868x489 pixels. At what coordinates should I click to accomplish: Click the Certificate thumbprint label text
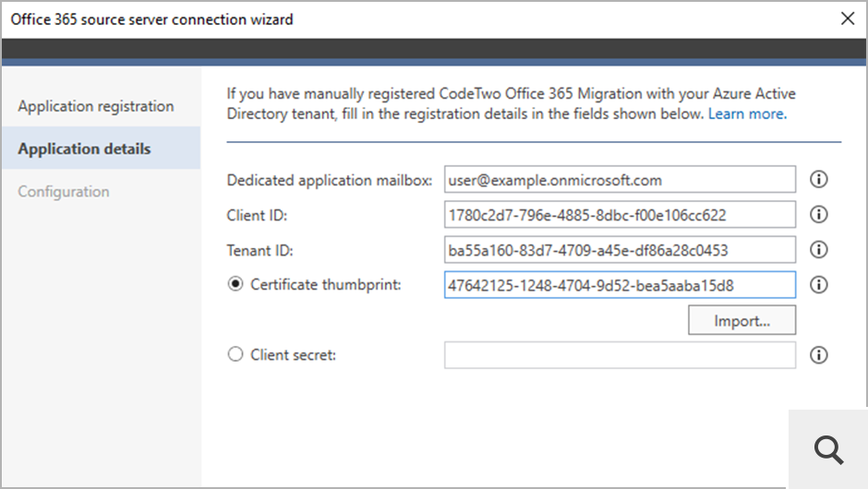(x=325, y=285)
